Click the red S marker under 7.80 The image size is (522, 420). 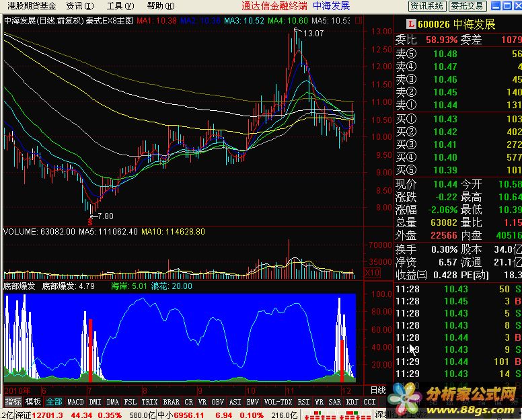click(90, 222)
